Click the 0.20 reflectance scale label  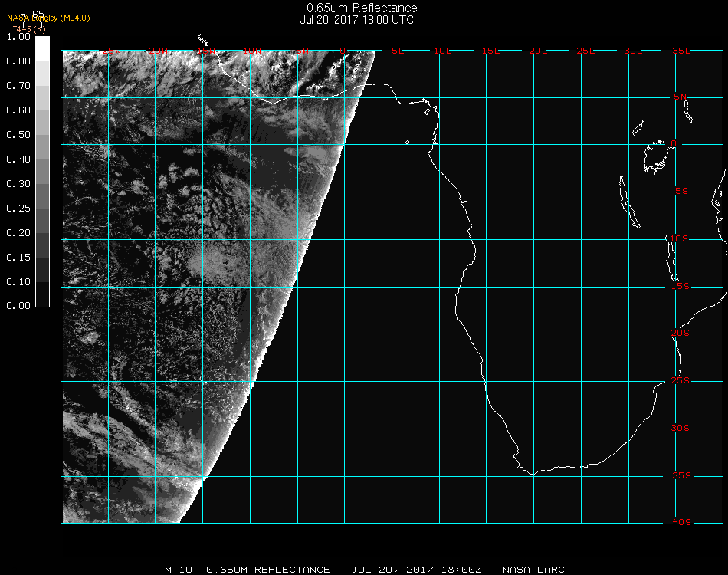coord(18,233)
